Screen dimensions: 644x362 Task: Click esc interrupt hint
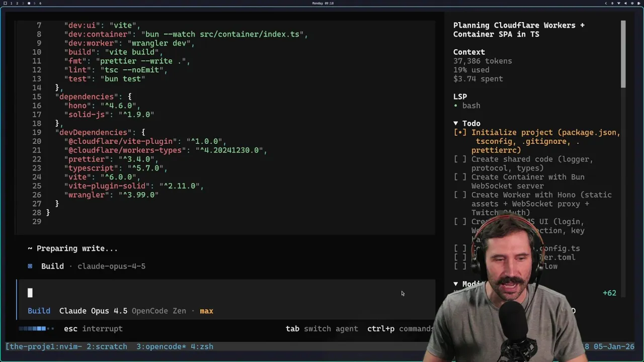coord(93,329)
